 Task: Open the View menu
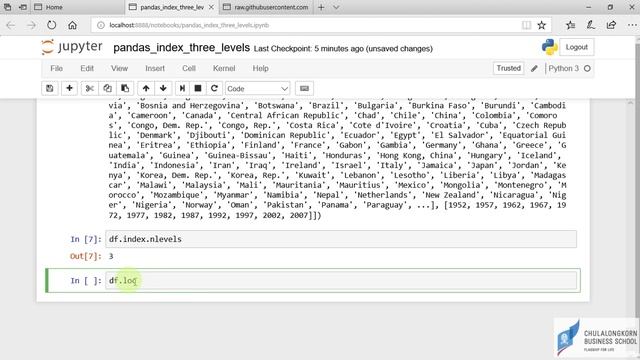click(x=119, y=69)
